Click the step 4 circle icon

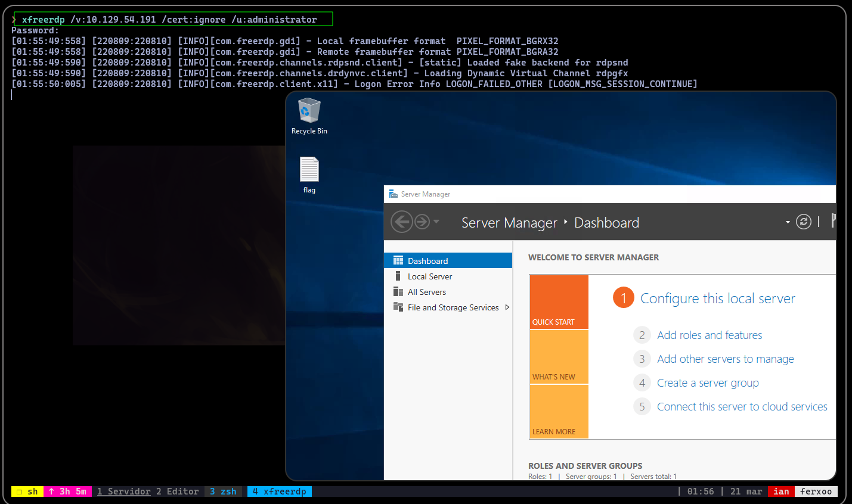pos(642,382)
